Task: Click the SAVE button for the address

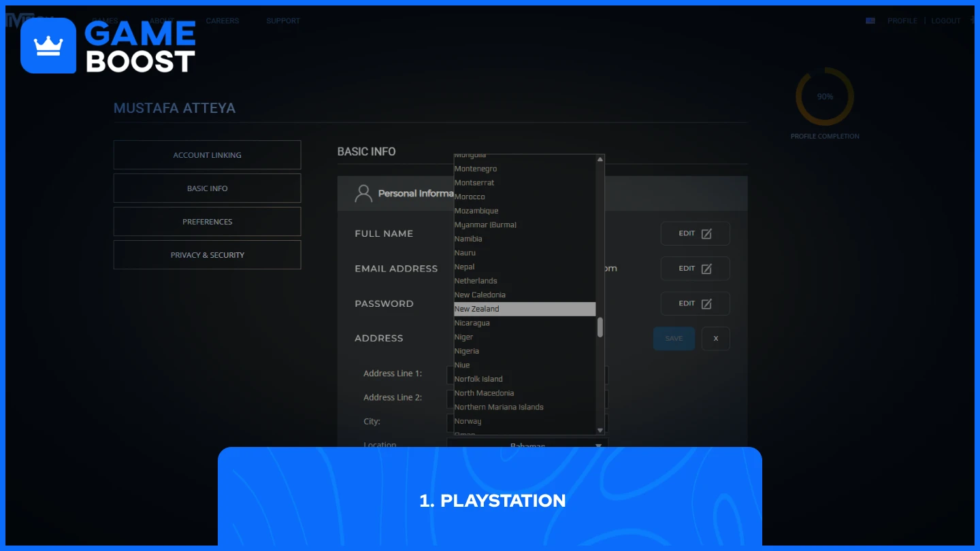Action: (674, 338)
